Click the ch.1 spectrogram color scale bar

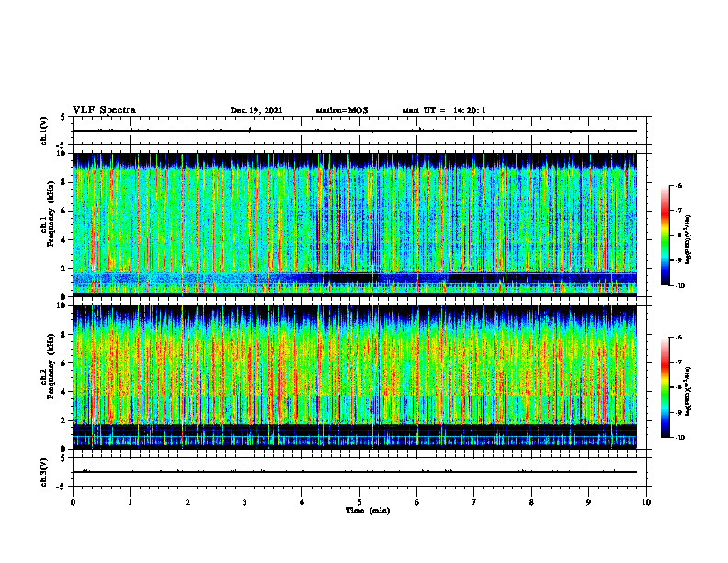click(x=665, y=236)
